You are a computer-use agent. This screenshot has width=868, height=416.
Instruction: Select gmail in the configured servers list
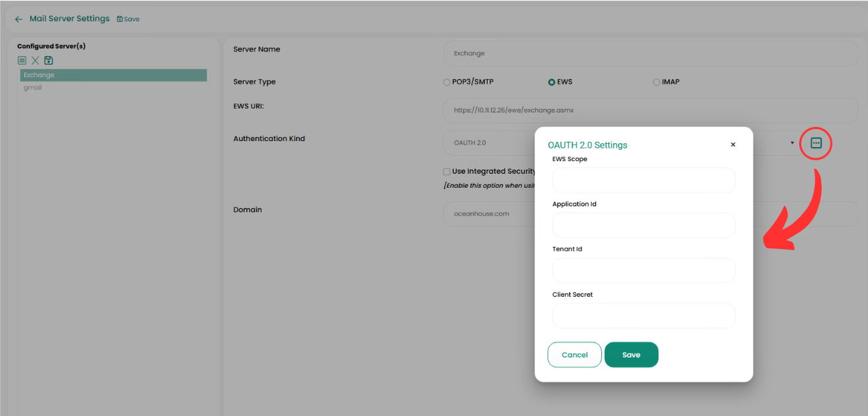33,88
